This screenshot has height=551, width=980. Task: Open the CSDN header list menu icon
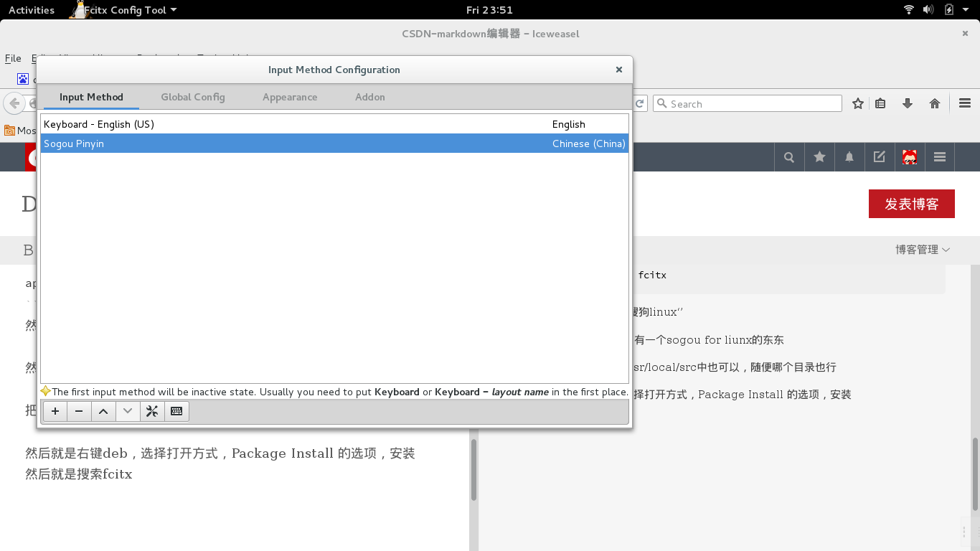(x=940, y=157)
